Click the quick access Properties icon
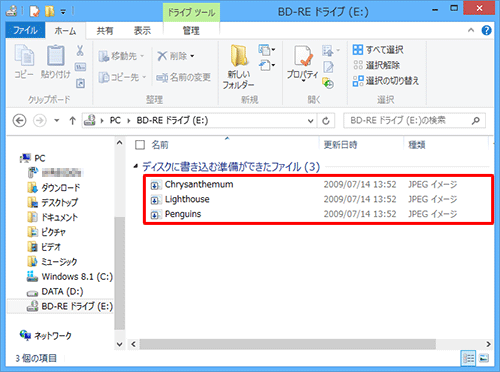Image resolution: width=500 pixels, height=372 pixels. 34,12
